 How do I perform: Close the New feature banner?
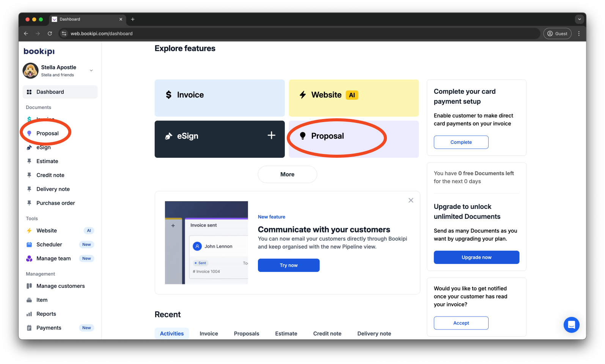[411, 200]
